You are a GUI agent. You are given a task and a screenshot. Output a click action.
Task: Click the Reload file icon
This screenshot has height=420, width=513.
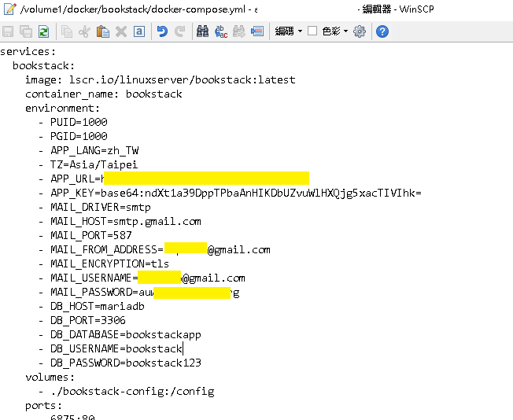(x=43, y=31)
